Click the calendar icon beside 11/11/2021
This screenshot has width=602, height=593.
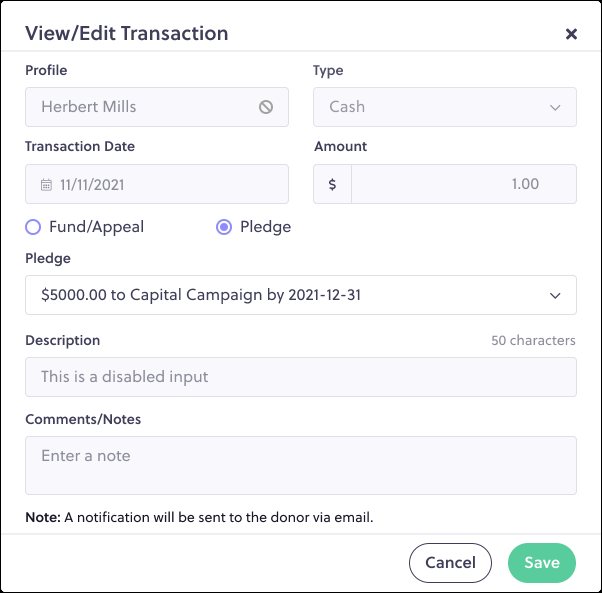46,185
